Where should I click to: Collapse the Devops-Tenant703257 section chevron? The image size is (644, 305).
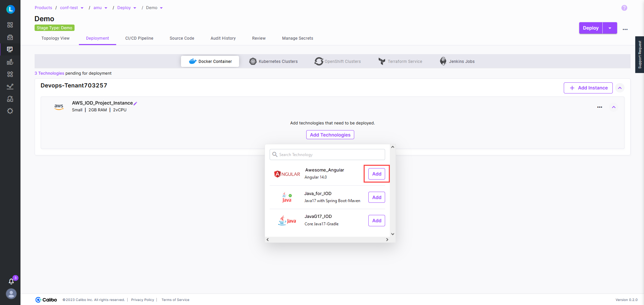[620, 88]
